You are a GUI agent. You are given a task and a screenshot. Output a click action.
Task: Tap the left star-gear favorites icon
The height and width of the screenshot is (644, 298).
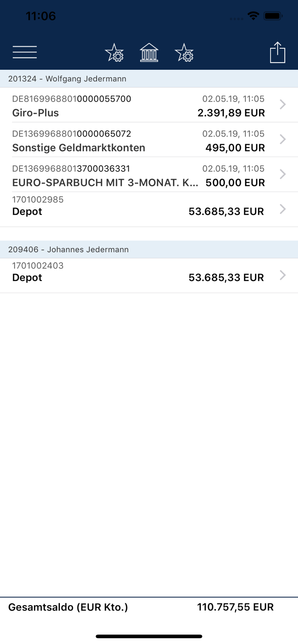(114, 53)
